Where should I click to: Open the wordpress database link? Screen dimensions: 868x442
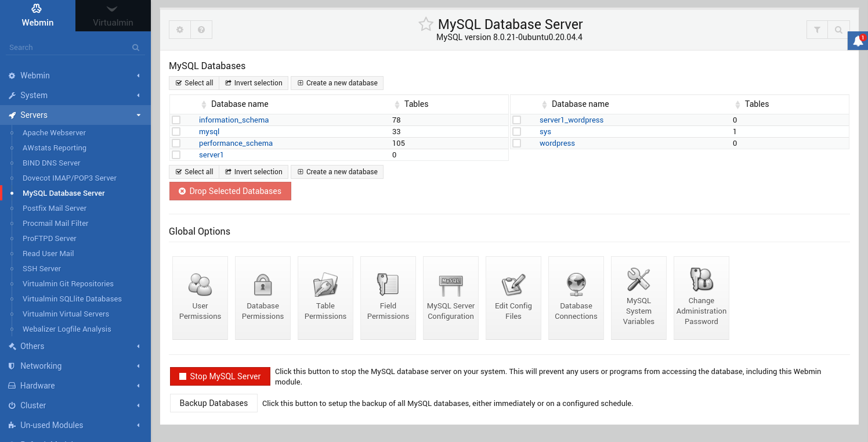point(557,143)
